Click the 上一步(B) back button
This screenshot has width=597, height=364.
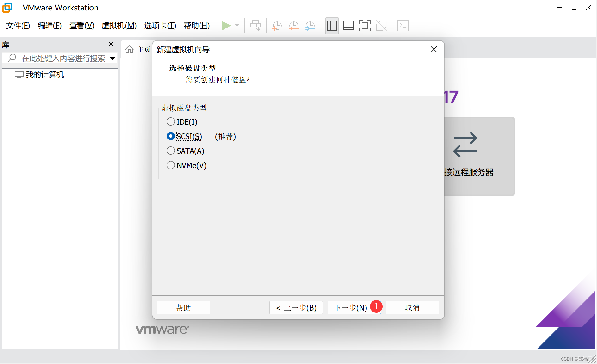pyautogui.click(x=296, y=308)
